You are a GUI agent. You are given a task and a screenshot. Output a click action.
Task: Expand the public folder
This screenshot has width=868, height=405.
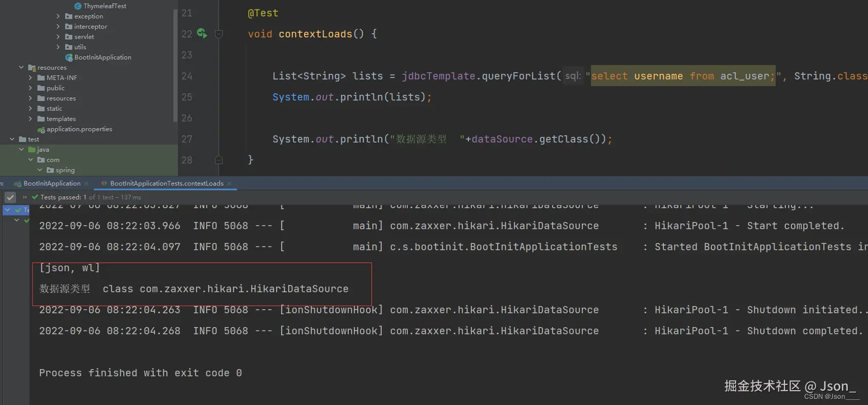click(x=30, y=88)
